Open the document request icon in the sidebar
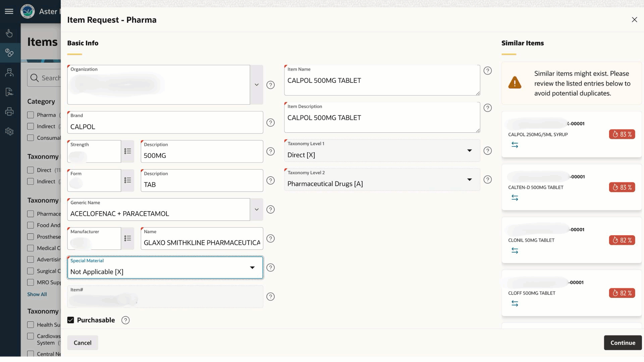644x362 pixels. pyautogui.click(x=9, y=92)
